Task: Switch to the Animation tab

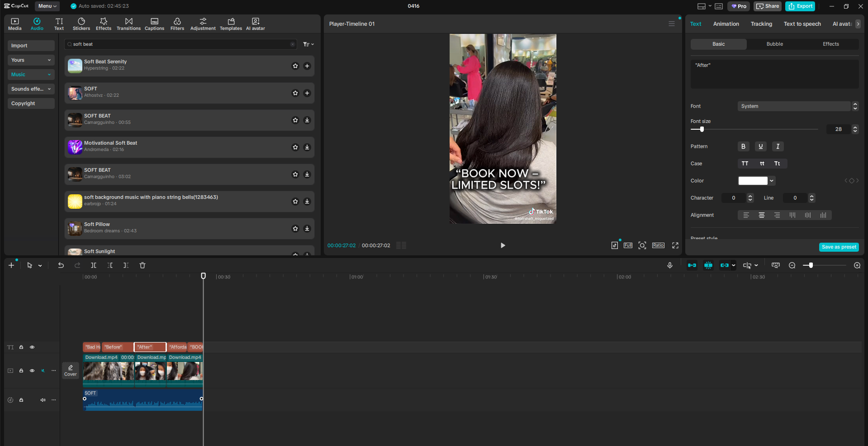Action: [x=726, y=24]
